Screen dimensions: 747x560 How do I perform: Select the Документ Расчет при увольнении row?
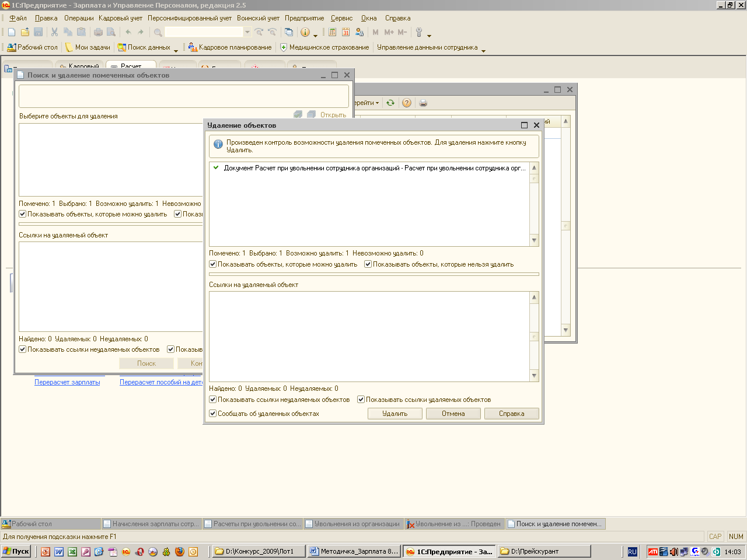coord(369,168)
